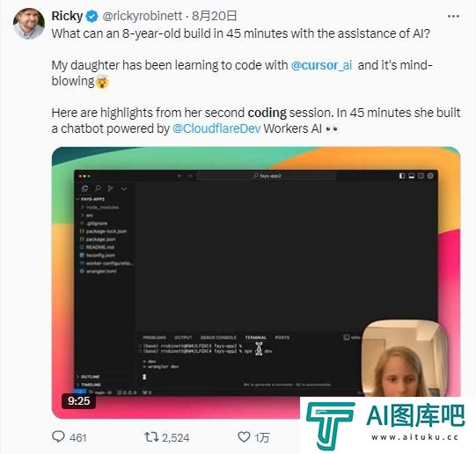Open the @rickyrobinett handle link
This screenshot has height=454, width=476.
143,16
